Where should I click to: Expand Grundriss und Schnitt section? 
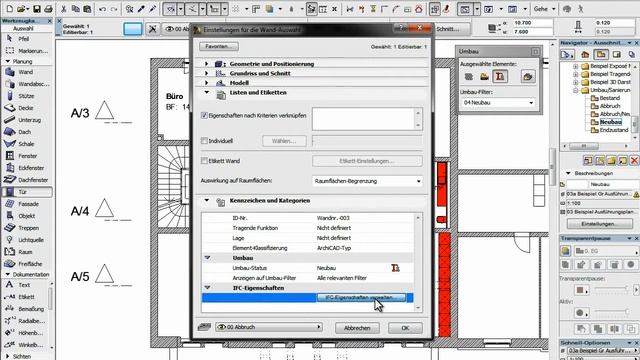(x=207, y=73)
